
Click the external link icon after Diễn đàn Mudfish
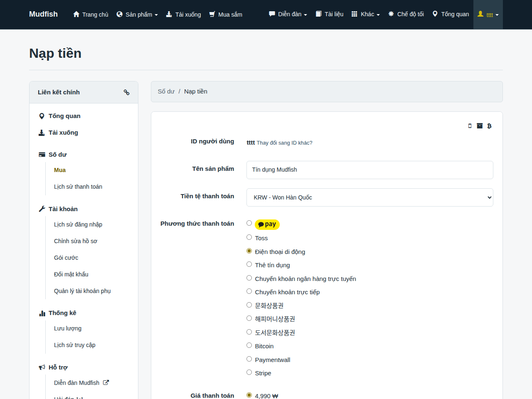click(x=106, y=382)
